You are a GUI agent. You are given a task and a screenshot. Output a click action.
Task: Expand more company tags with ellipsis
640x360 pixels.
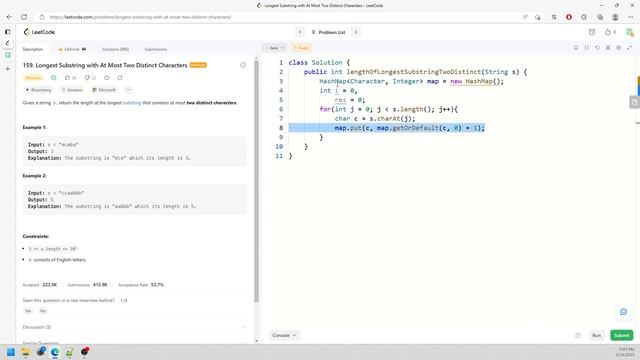pos(128,90)
